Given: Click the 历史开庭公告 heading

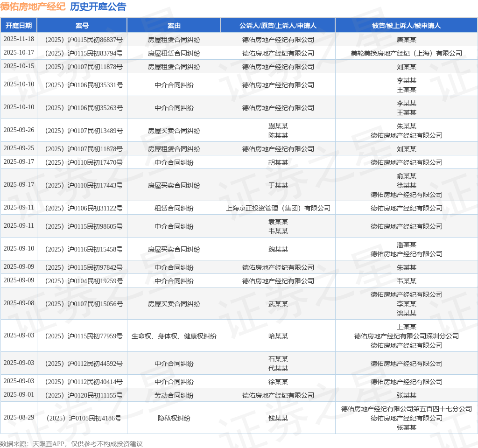Looking at the screenshot, I should click(98, 7).
